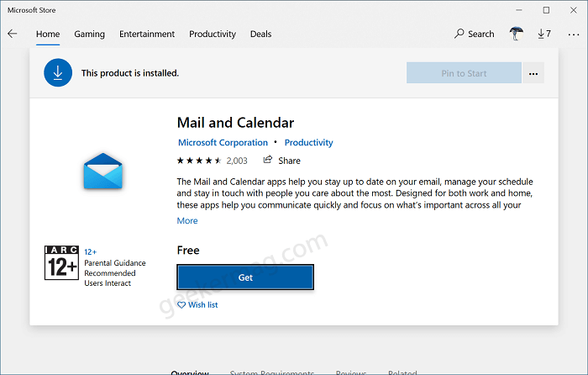Open the more options button beside Pin to Start
588x375 pixels.
[x=533, y=73]
